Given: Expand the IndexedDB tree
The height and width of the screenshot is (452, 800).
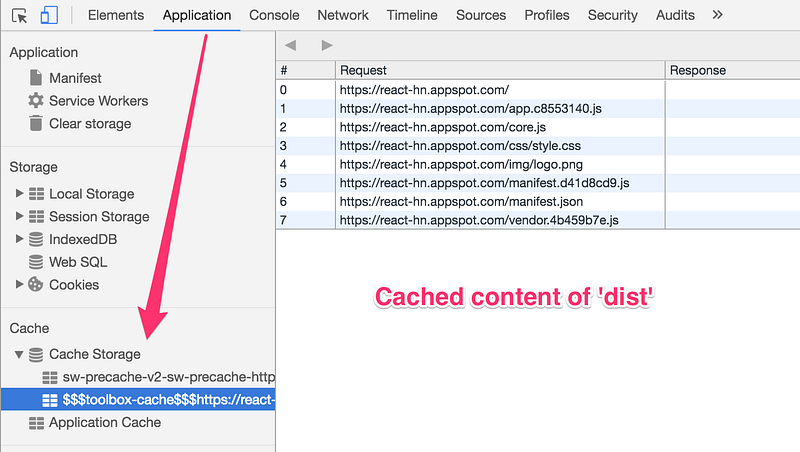Looking at the screenshot, I should pos(19,239).
